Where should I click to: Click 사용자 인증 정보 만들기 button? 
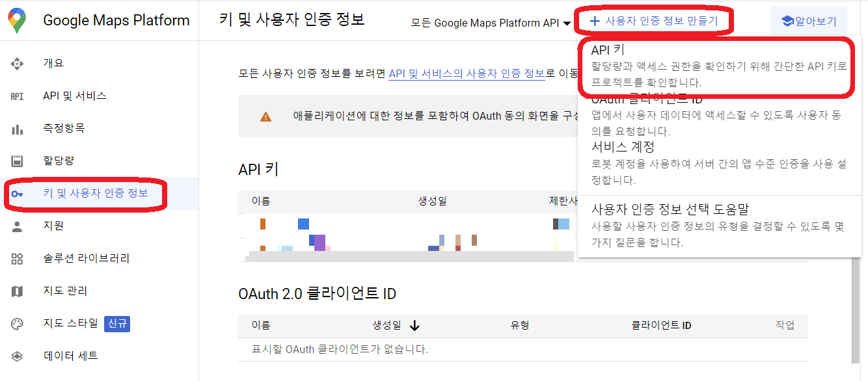coord(654,21)
